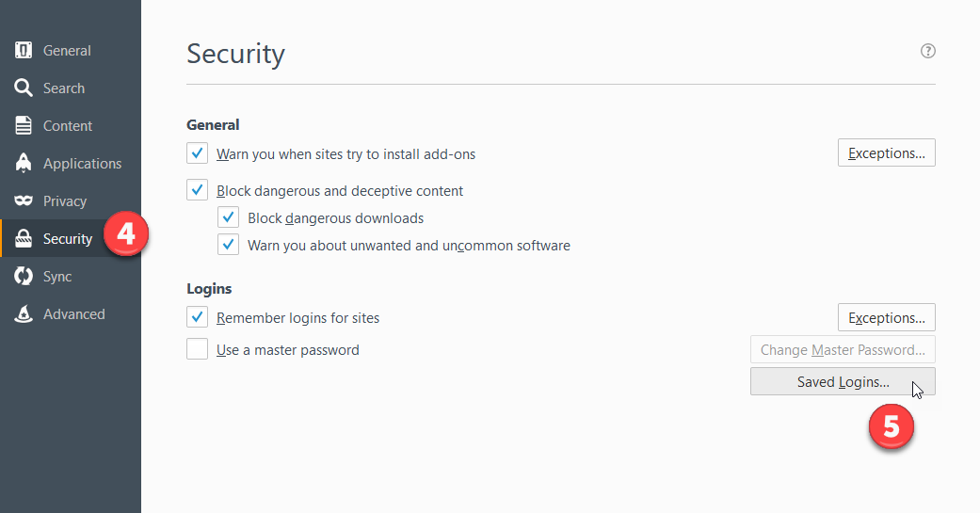Open Sync using circular arrows icon

click(x=24, y=276)
